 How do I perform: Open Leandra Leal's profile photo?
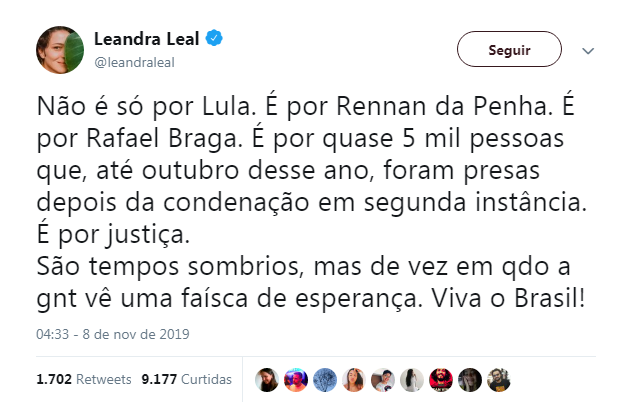(x=59, y=48)
